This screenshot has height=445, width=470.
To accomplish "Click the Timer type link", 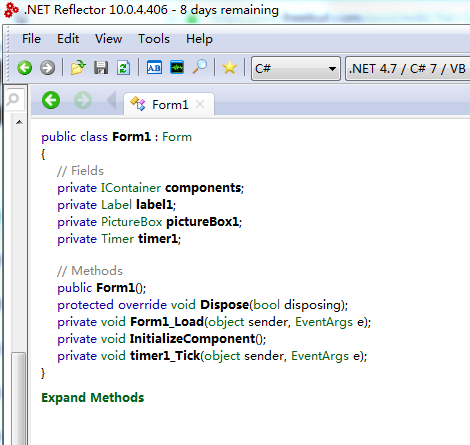I will [x=117, y=239].
